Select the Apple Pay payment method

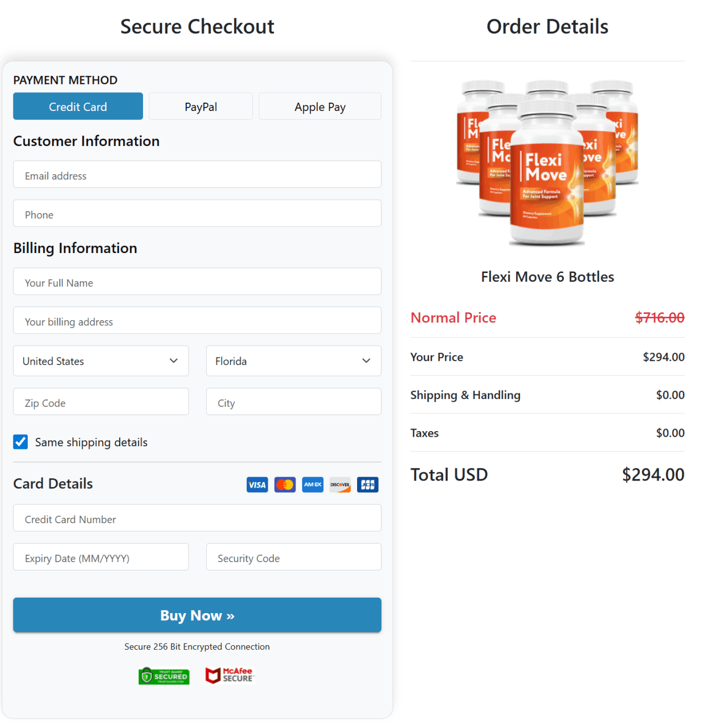pos(319,106)
